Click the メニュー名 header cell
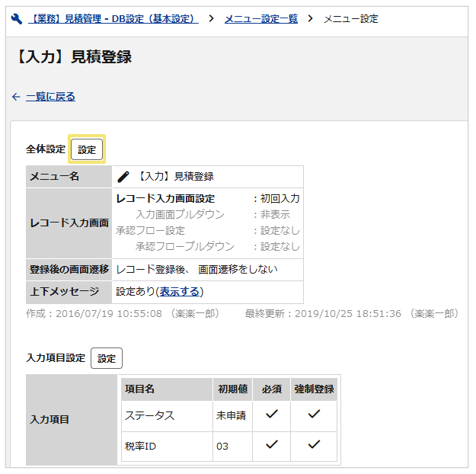The width and height of the screenshot is (476, 474). click(69, 177)
